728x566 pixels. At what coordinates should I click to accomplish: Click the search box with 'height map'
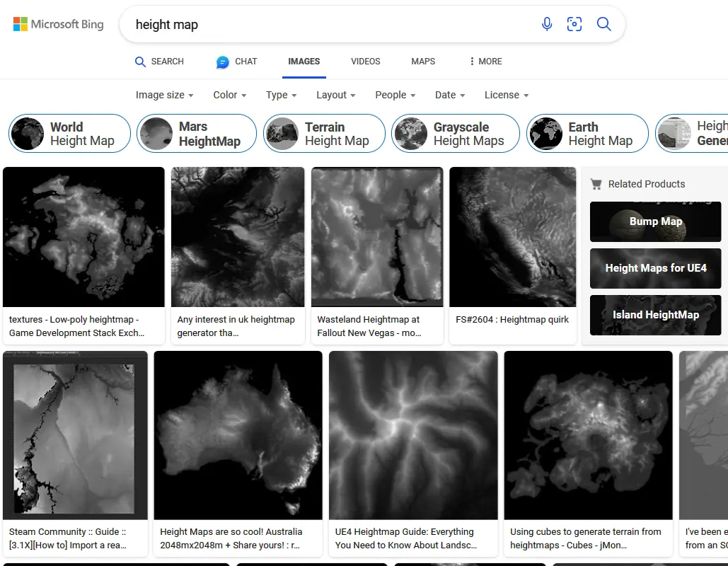(x=325, y=25)
